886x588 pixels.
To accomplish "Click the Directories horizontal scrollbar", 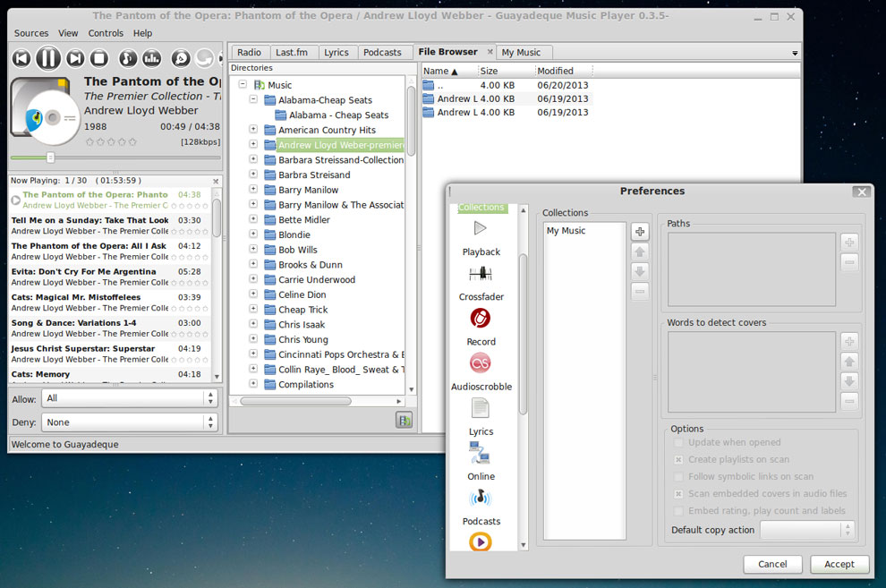I will tap(295, 401).
